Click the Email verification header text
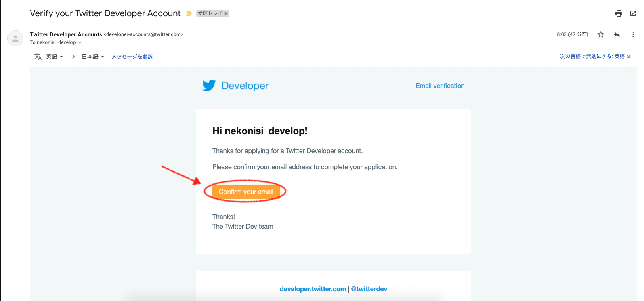644x301 pixels. click(x=440, y=86)
